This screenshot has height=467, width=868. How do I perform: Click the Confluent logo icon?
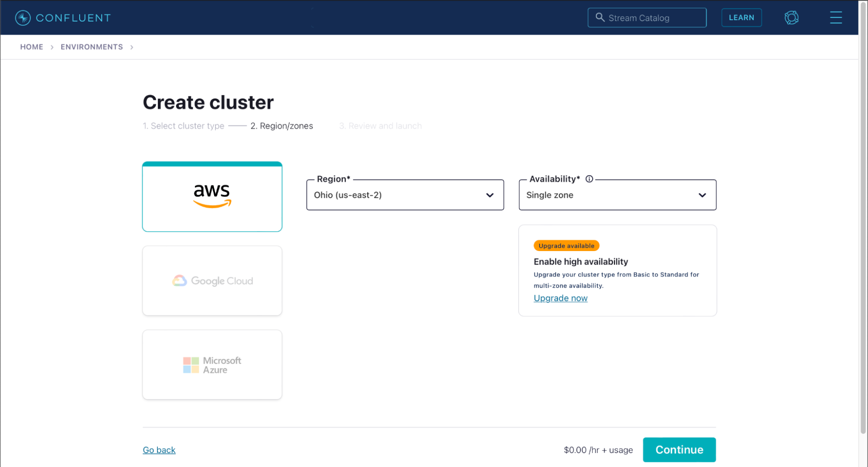coord(23,18)
